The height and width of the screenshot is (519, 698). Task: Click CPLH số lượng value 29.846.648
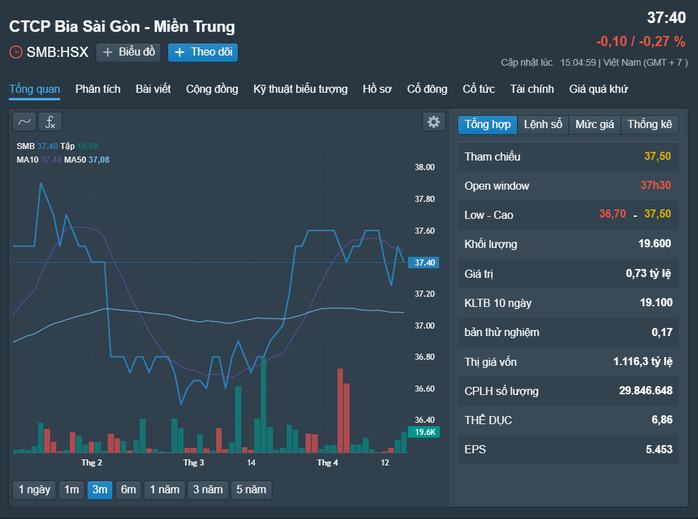click(645, 391)
